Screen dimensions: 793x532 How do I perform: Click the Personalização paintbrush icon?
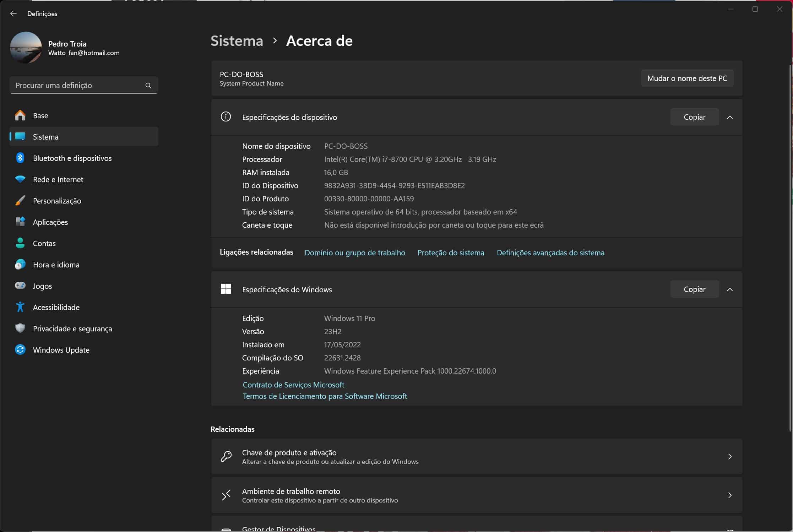(x=20, y=201)
